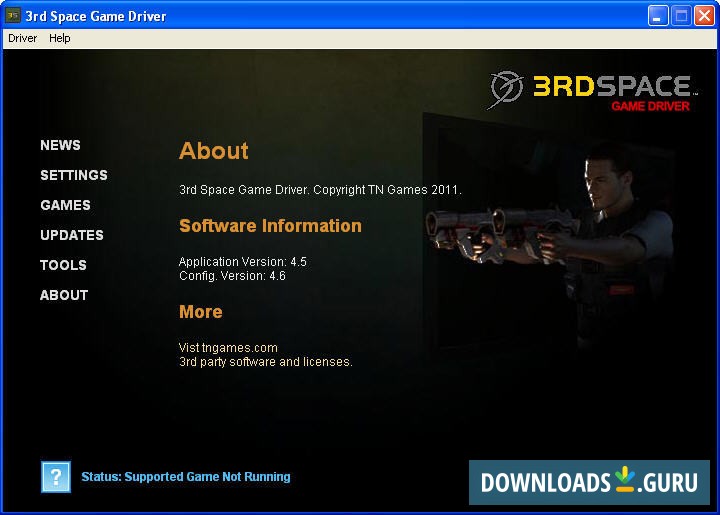
Task: Click the title bar application icon
Action: click(13, 15)
